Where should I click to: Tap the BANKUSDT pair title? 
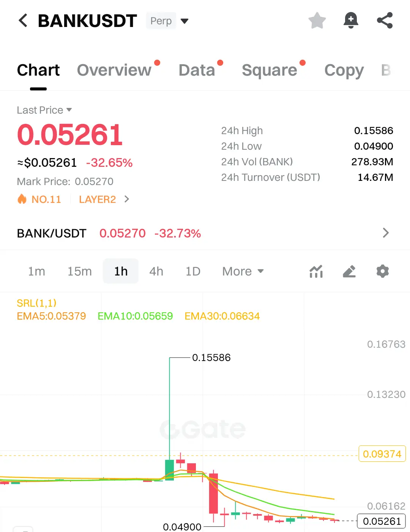click(x=87, y=21)
